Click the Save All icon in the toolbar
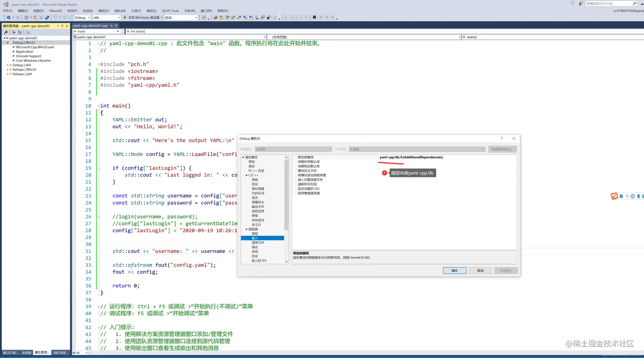 [48, 17]
